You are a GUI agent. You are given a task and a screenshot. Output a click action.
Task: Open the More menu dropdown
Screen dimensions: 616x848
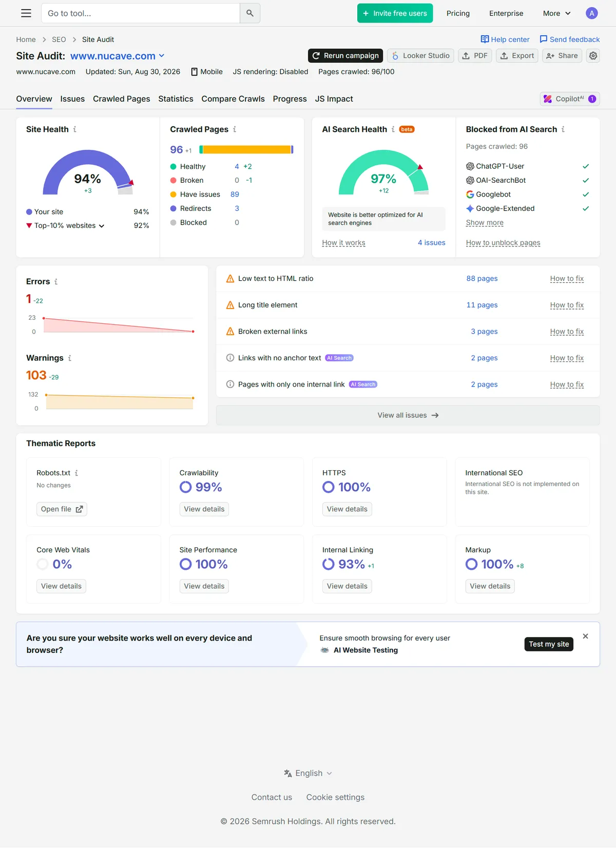(557, 13)
